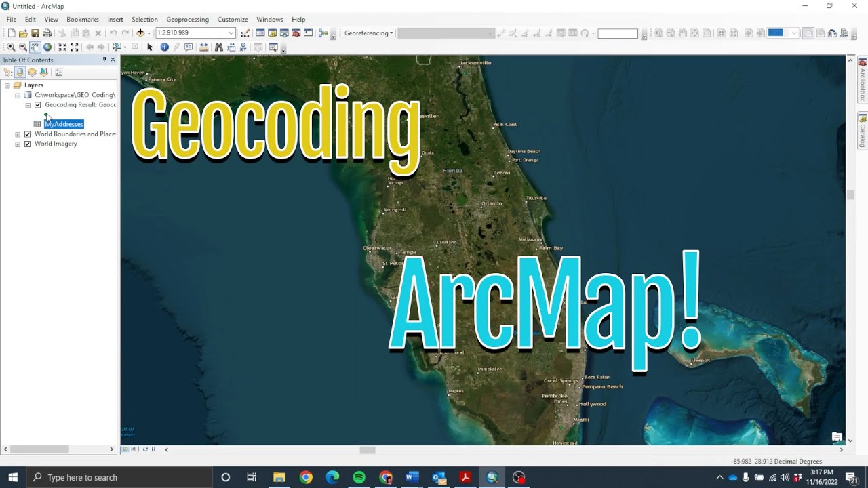The height and width of the screenshot is (488, 868).
Task: Open the Catalog side tab
Action: (863, 131)
